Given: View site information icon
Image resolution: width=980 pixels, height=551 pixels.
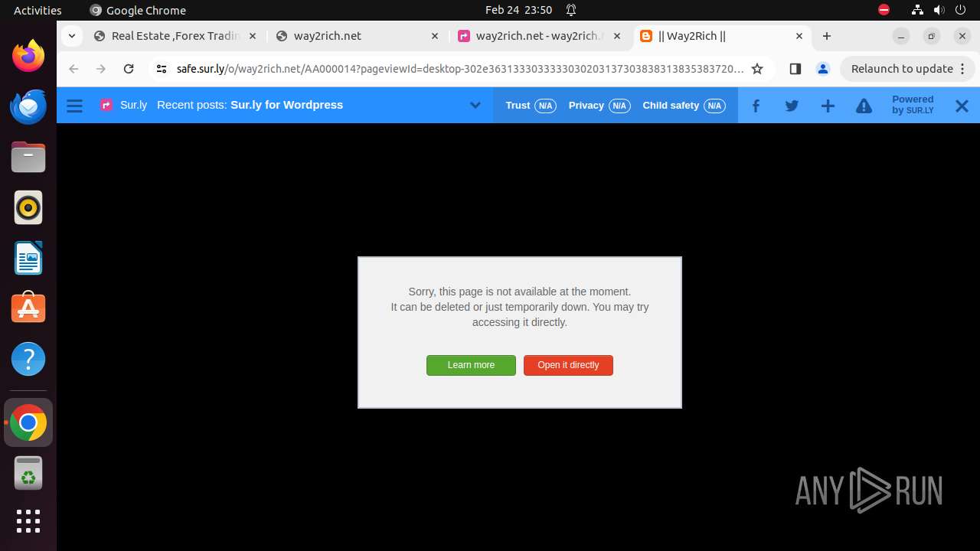Looking at the screenshot, I should 161,69.
